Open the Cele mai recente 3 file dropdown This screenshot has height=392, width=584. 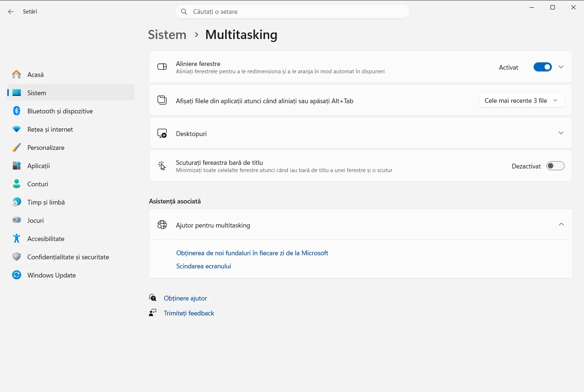click(522, 100)
